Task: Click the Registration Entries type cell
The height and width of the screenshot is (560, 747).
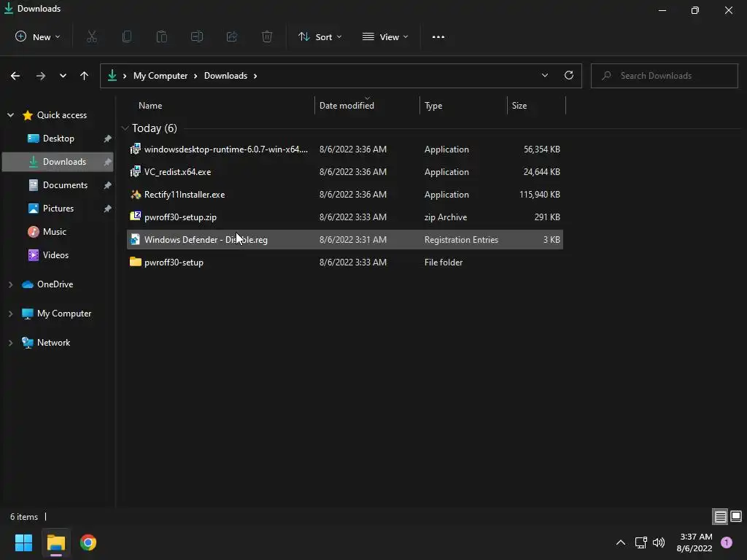Action: tap(461, 239)
